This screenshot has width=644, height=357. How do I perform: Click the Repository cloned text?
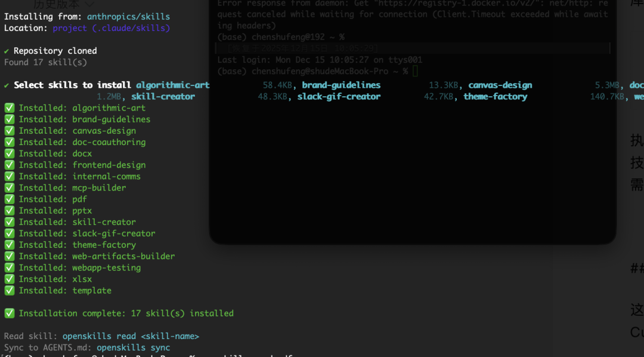pyautogui.click(x=55, y=51)
